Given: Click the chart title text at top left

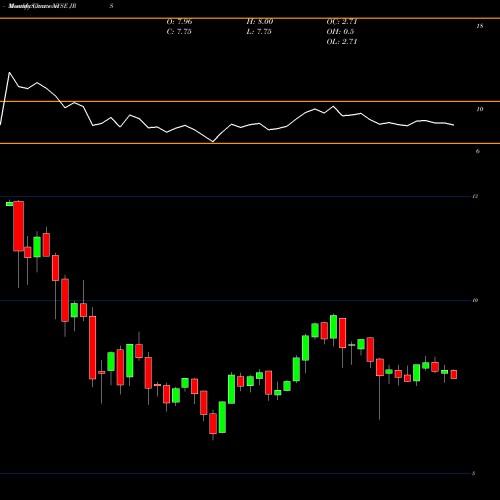Looking at the screenshot, I should tap(42, 6).
